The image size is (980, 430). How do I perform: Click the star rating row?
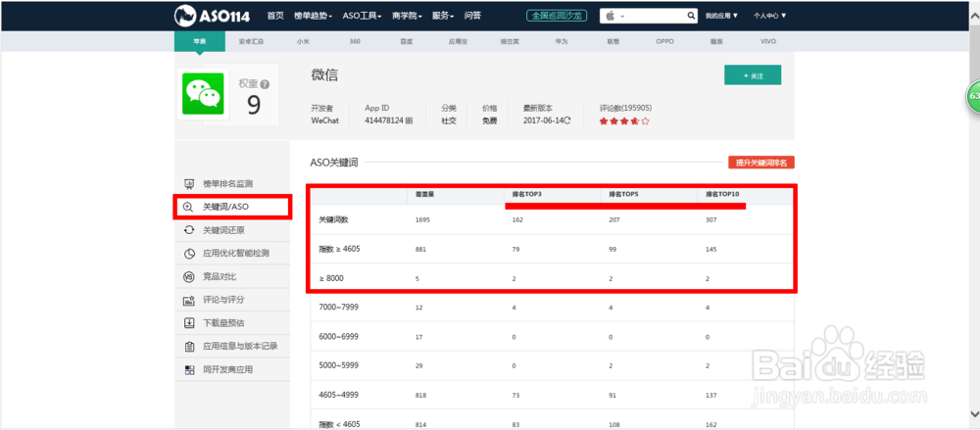tap(624, 121)
